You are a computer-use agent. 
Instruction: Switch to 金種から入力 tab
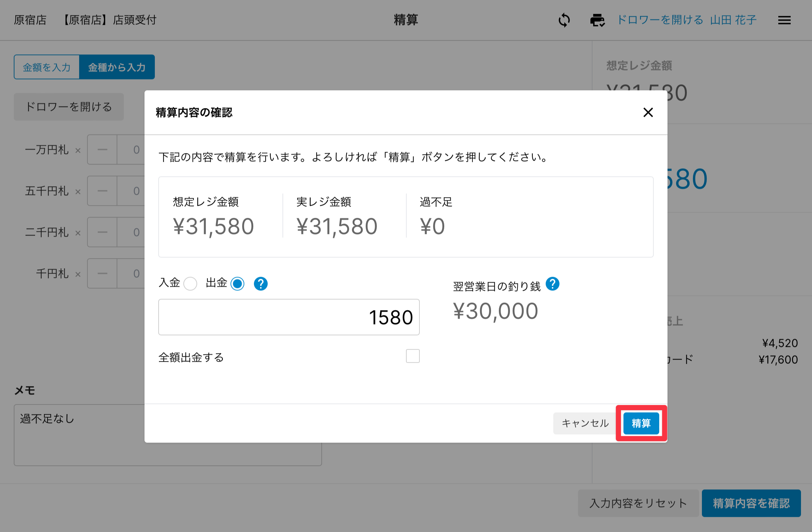tap(117, 67)
